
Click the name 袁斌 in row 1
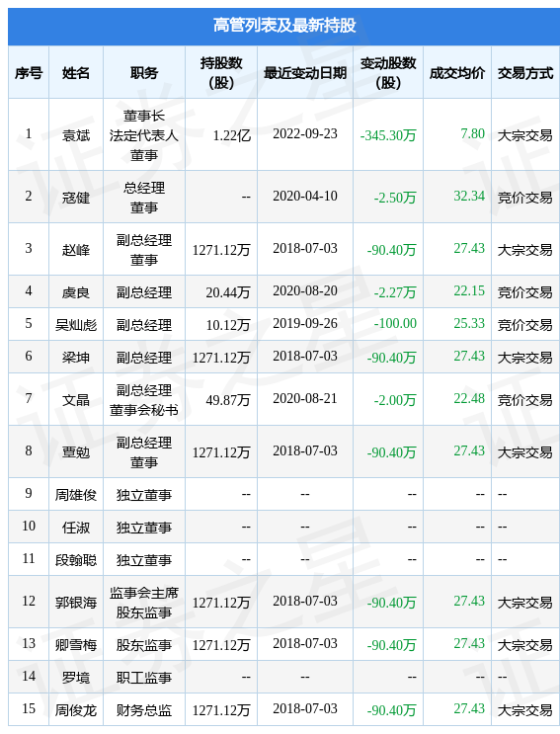coord(76,135)
